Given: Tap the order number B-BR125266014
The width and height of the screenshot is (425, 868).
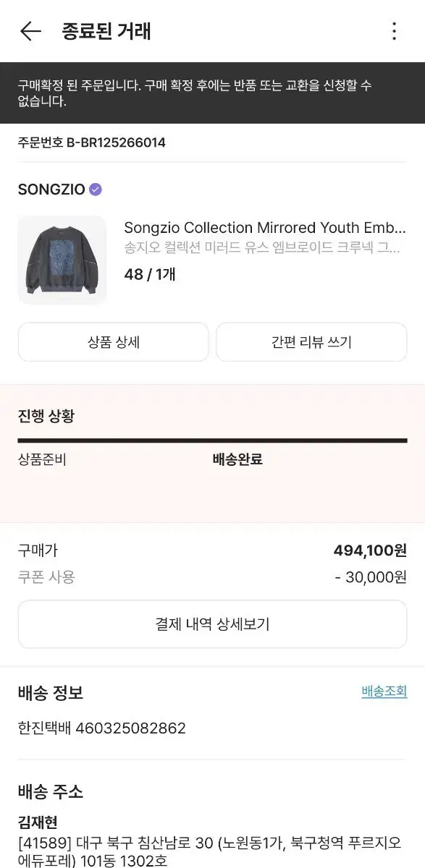Looking at the screenshot, I should [x=92, y=142].
